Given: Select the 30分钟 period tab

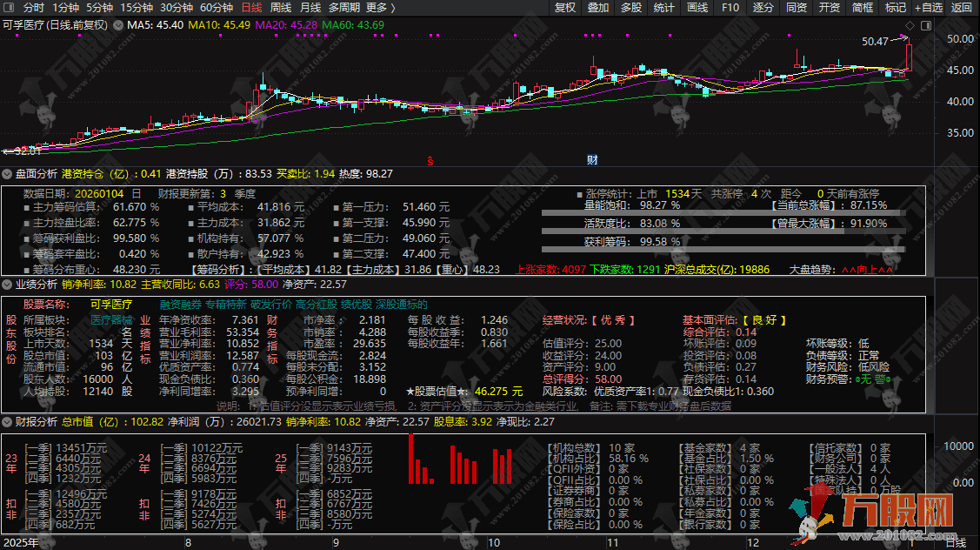Looking at the screenshot, I should pyautogui.click(x=176, y=8).
